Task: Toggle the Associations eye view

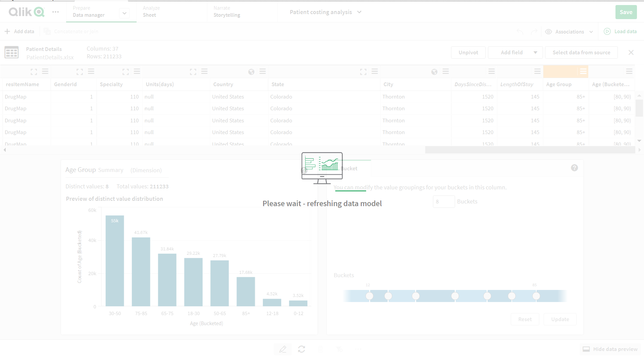Action: click(549, 32)
